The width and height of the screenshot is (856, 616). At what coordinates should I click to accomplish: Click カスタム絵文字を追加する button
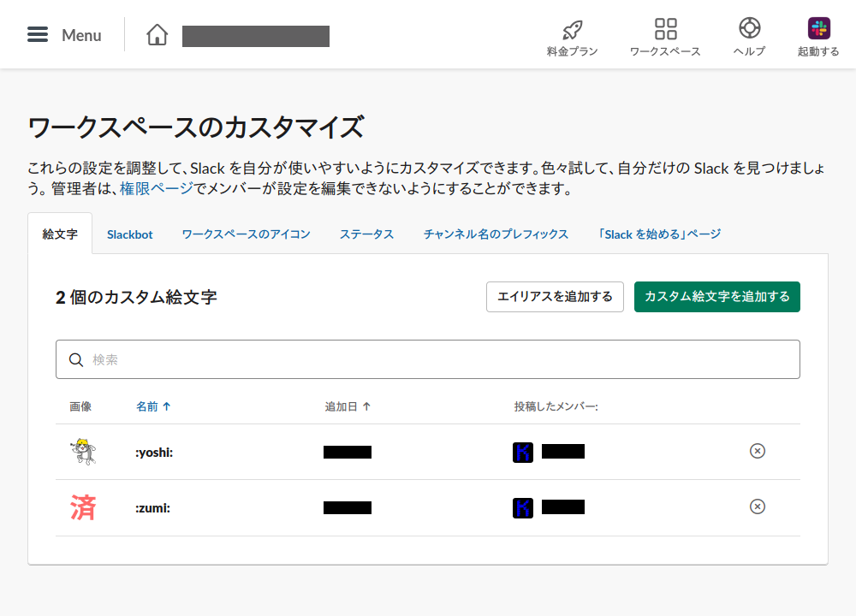[716, 297]
